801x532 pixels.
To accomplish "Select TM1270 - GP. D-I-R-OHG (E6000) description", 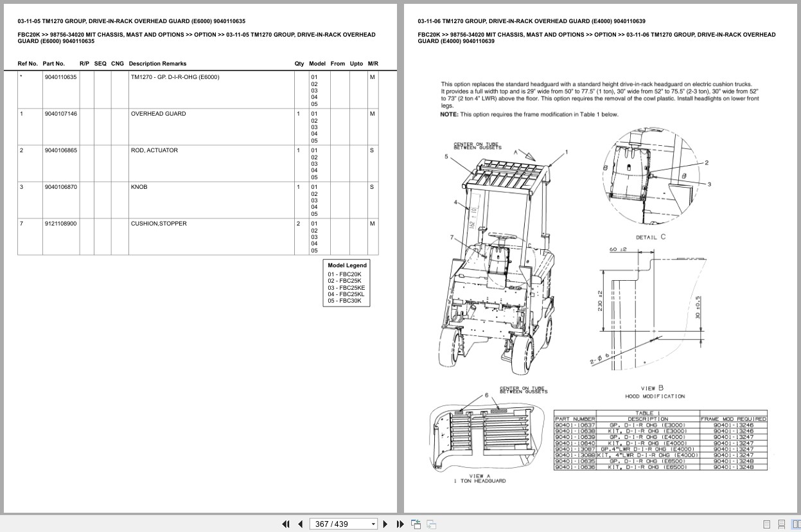I will pos(175,77).
